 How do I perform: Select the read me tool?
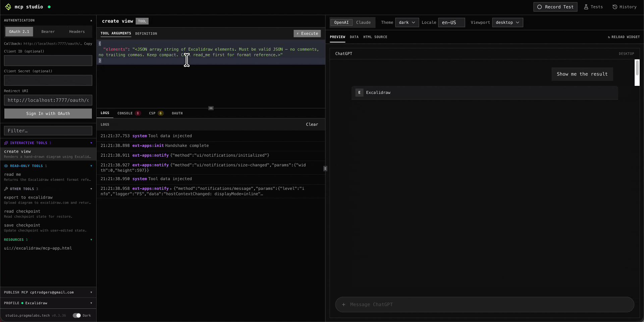tap(48, 177)
